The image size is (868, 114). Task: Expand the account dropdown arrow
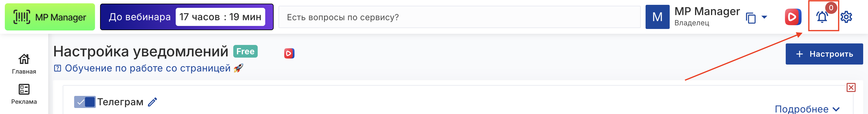[764, 17]
